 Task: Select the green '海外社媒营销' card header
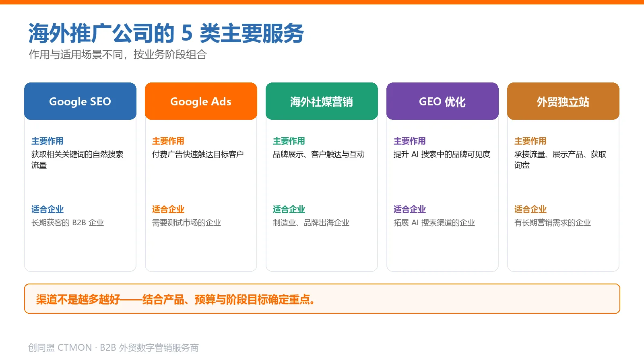[x=322, y=101]
